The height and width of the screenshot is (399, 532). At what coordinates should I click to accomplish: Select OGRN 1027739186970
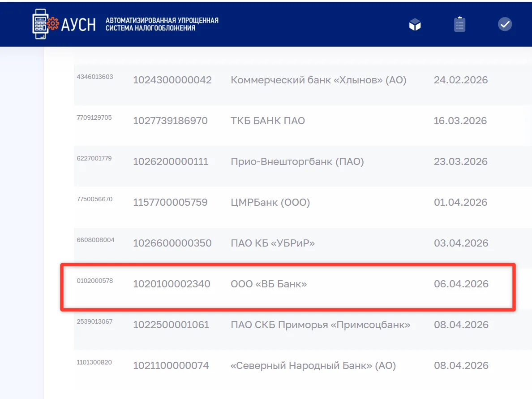pyautogui.click(x=170, y=121)
